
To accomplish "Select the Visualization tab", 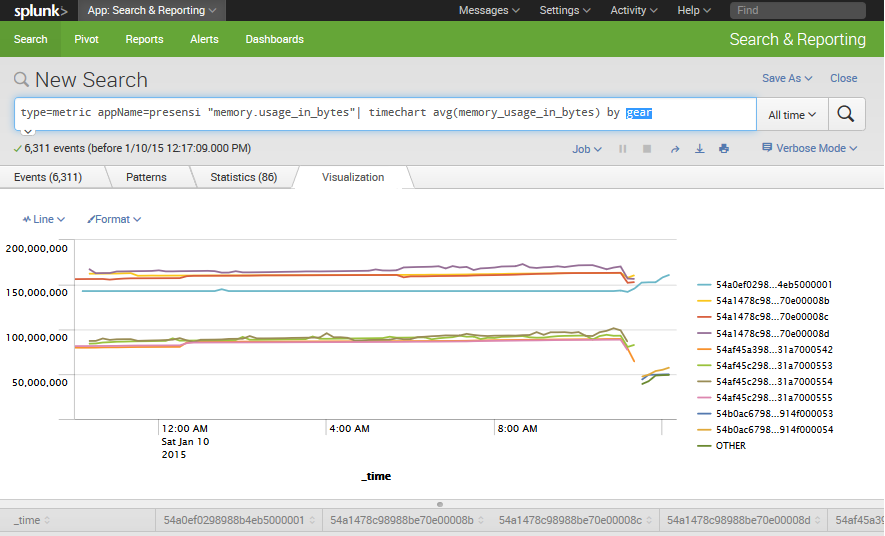I will coord(353,177).
